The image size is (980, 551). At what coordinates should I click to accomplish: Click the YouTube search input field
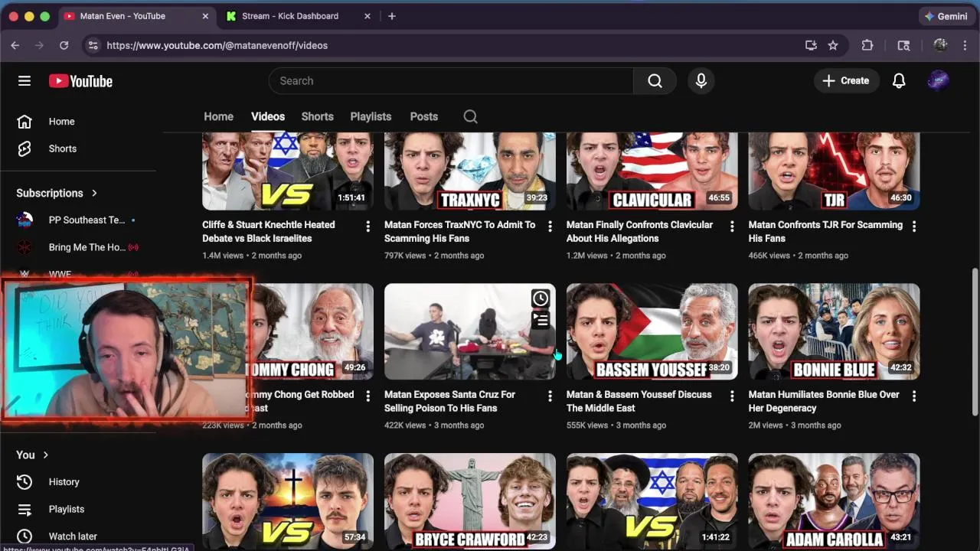(451, 81)
